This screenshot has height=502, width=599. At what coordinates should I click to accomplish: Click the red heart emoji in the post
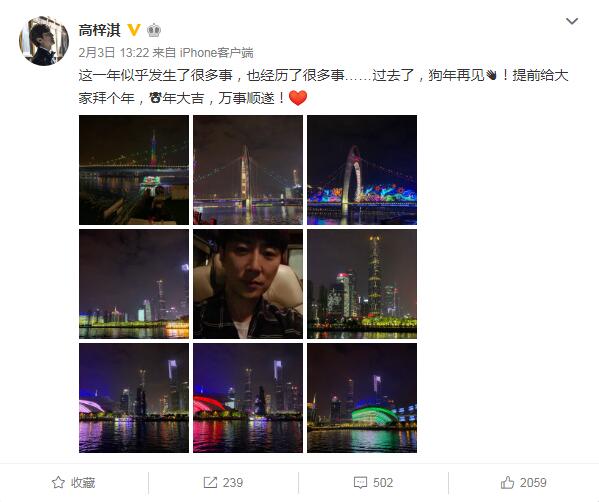pyautogui.click(x=298, y=98)
